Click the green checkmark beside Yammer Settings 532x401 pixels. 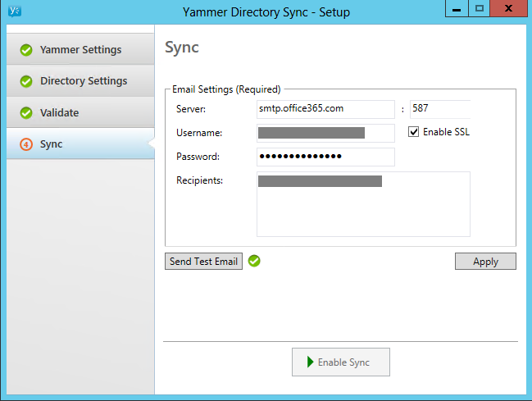pos(26,50)
